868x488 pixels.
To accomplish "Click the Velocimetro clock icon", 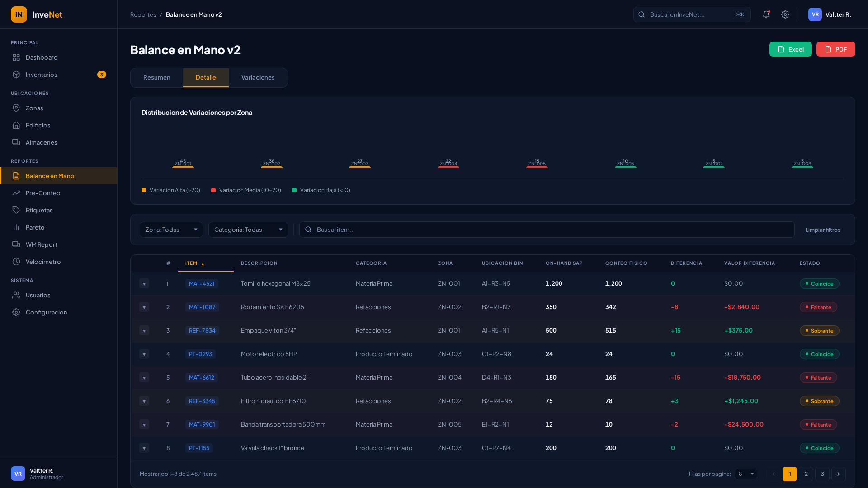I will click(x=16, y=262).
